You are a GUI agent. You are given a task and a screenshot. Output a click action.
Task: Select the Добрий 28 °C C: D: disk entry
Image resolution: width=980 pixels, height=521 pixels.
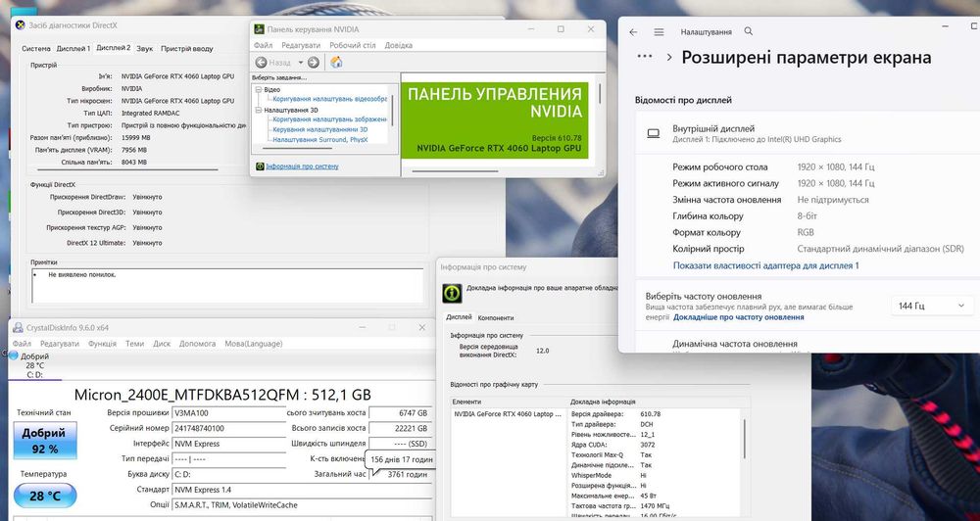(34, 365)
